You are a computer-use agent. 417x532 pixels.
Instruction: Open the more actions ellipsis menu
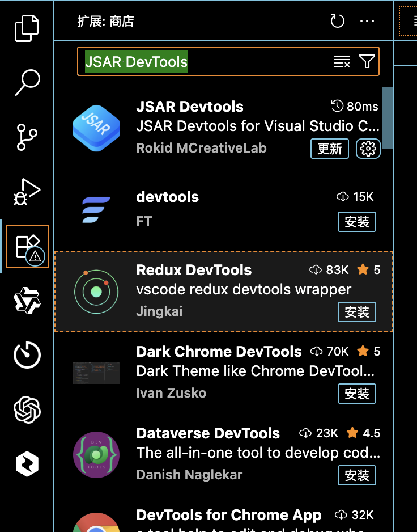368,22
